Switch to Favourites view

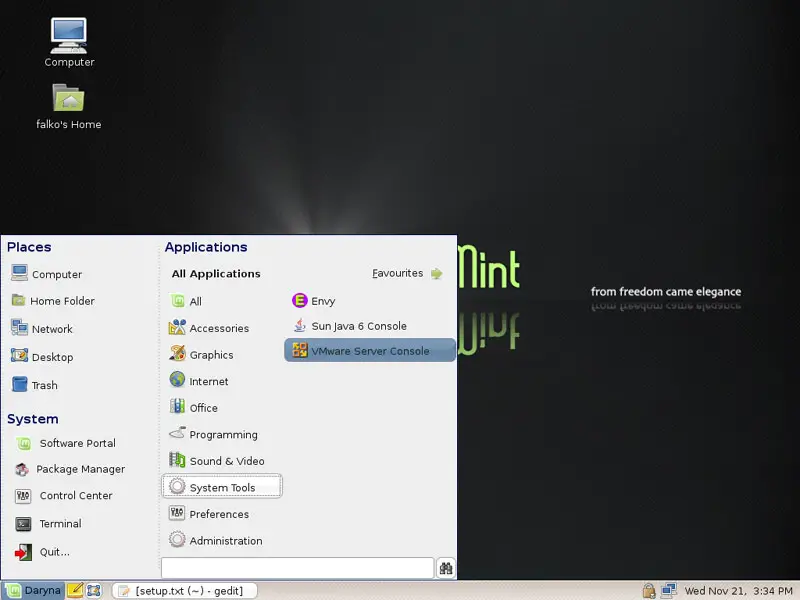pyautogui.click(x=407, y=273)
